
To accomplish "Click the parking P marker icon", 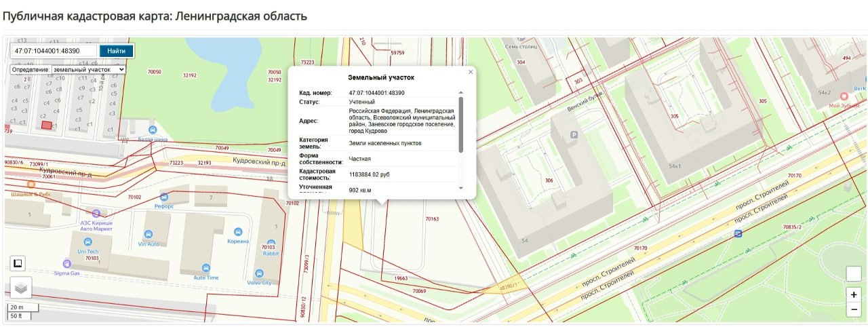I will coord(575,136).
